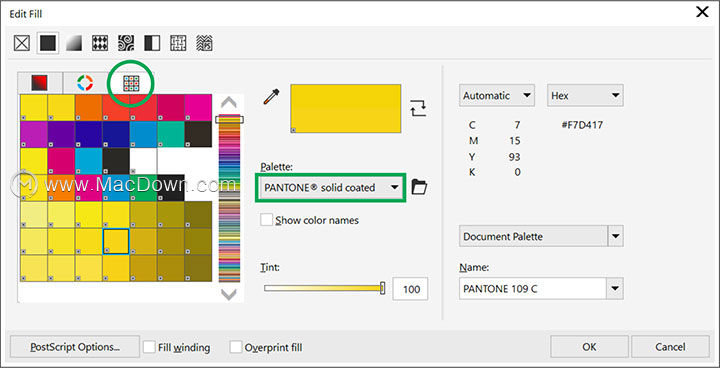Expand the Hex color format dropdown
Image resolution: width=720 pixels, height=368 pixels.
[x=585, y=96]
